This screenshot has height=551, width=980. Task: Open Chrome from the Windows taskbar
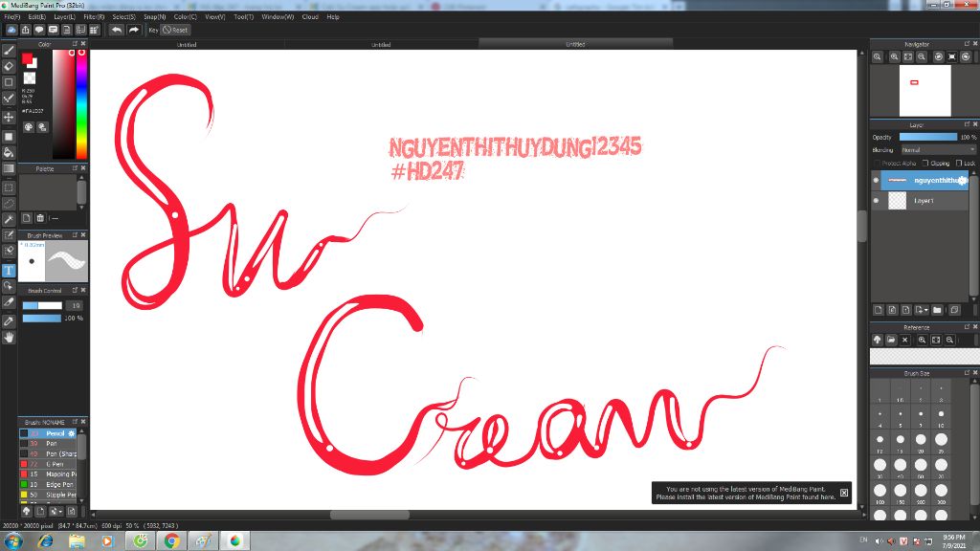pos(171,541)
